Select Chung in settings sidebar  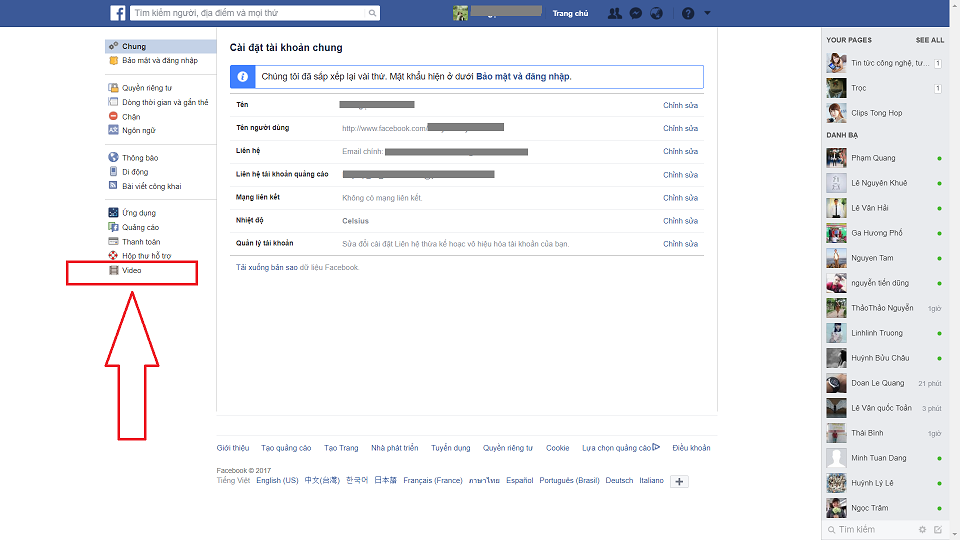coord(161,46)
